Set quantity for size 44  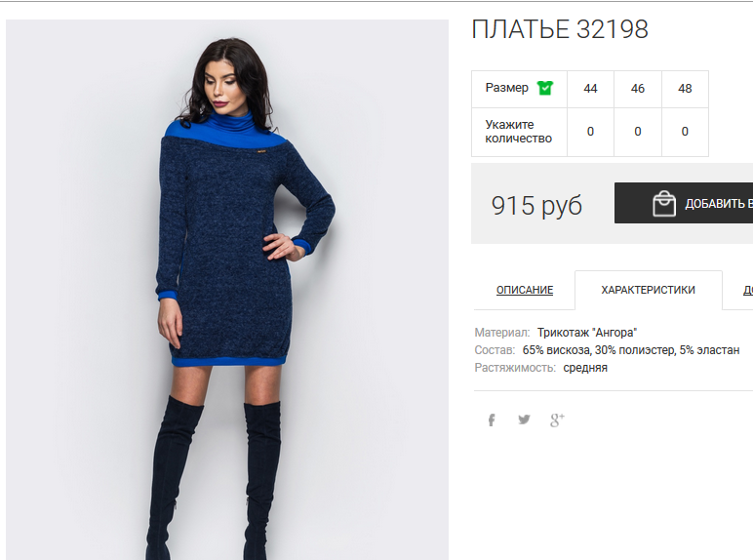pyautogui.click(x=590, y=132)
